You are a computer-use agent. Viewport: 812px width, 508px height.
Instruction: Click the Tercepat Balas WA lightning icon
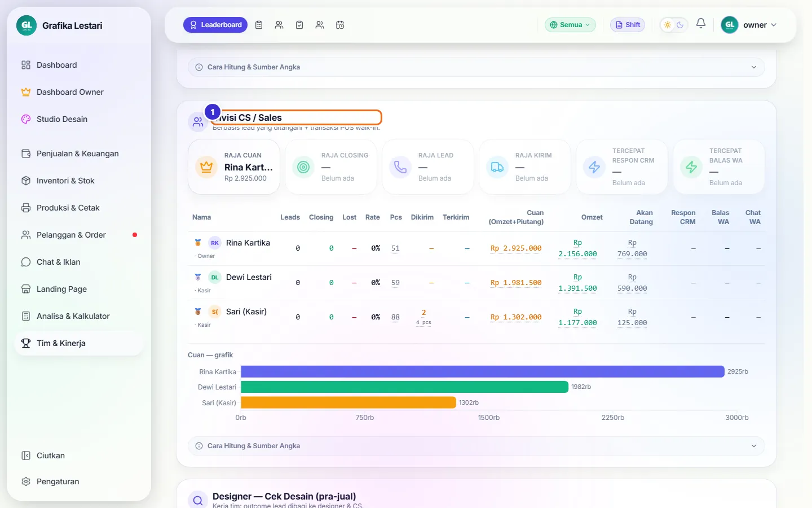pos(691,167)
